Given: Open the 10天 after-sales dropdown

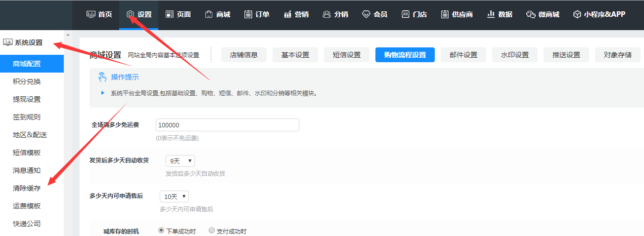Looking at the screenshot, I should pyautogui.click(x=174, y=197).
